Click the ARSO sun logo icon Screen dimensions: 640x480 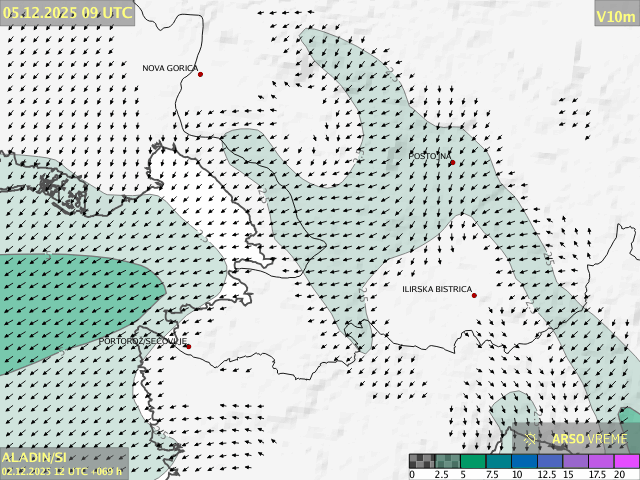[x=531, y=438]
